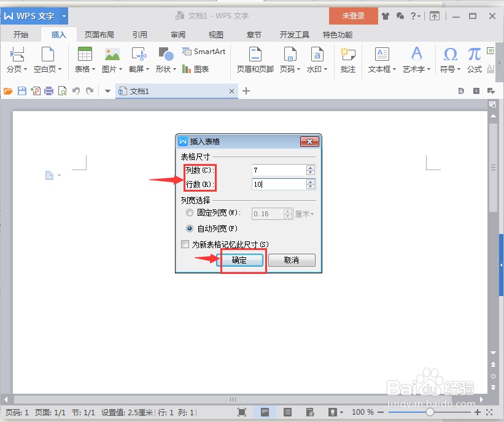
Task: Check remember size for new tables (为新表格记忆此尺寸)
Action: point(185,244)
